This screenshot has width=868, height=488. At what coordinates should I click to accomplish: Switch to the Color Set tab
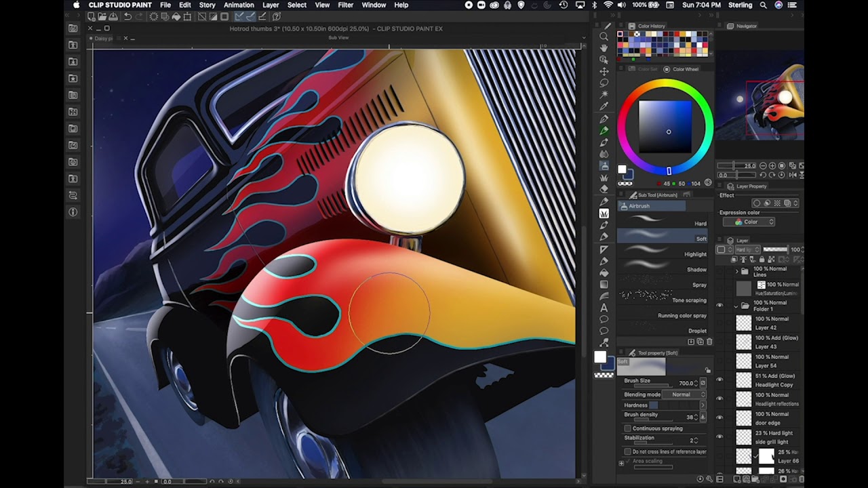pyautogui.click(x=644, y=69)
